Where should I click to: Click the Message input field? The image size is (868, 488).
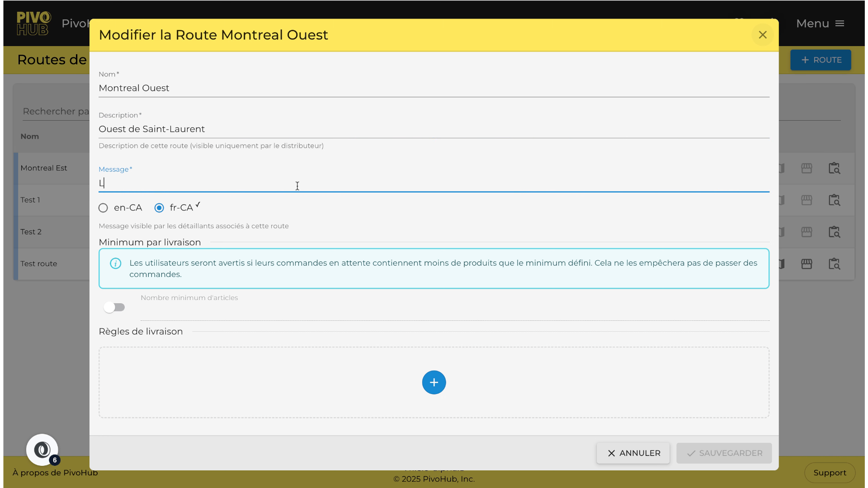[433, 183]
